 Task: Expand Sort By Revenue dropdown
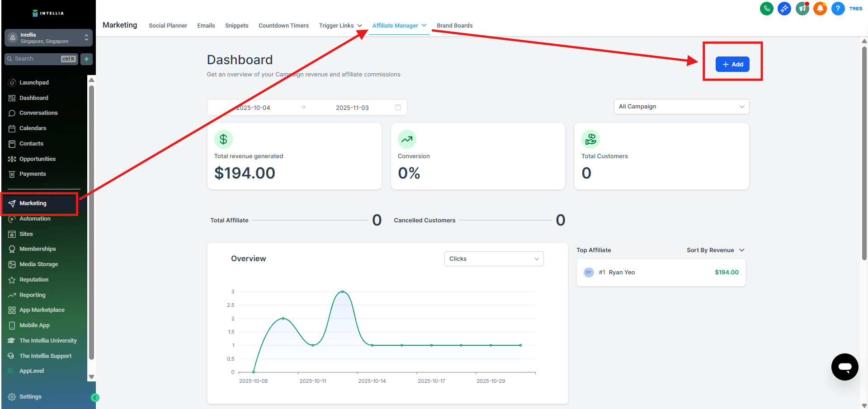click(x=715, y=250)
